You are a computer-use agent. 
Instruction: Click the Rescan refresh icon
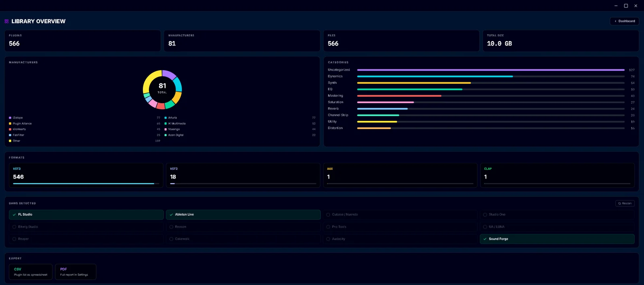click(619, 204)
